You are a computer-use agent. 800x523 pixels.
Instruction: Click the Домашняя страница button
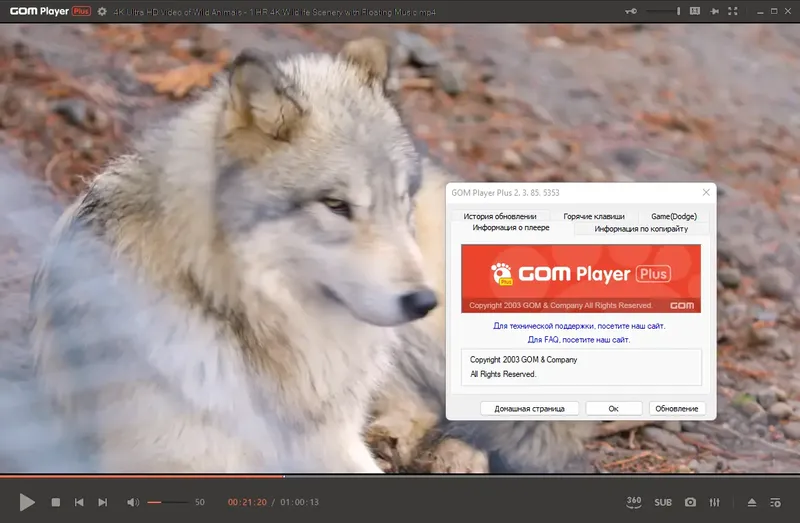(x=529, y=408)
